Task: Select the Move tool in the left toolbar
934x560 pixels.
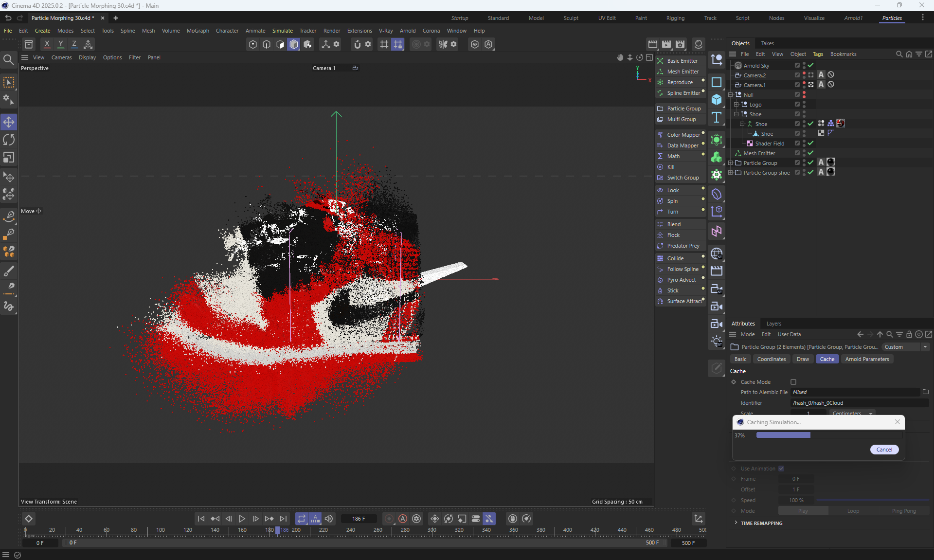Action: (9, 122)
